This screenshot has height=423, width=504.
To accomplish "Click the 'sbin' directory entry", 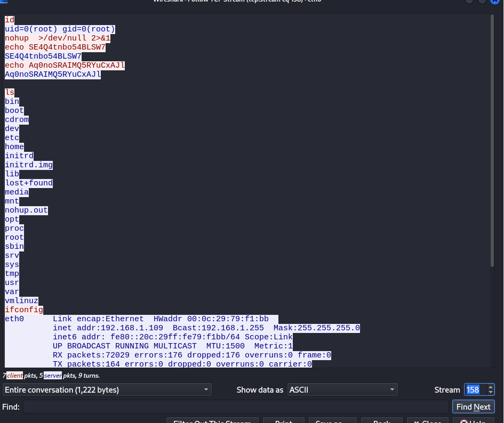I will coord(14,246).
